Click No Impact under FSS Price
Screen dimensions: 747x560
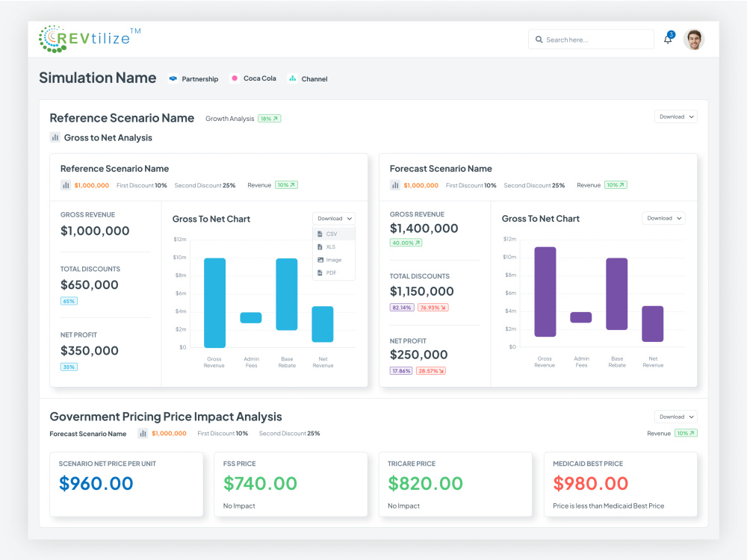pyautogui.click(x=239, y=505)
